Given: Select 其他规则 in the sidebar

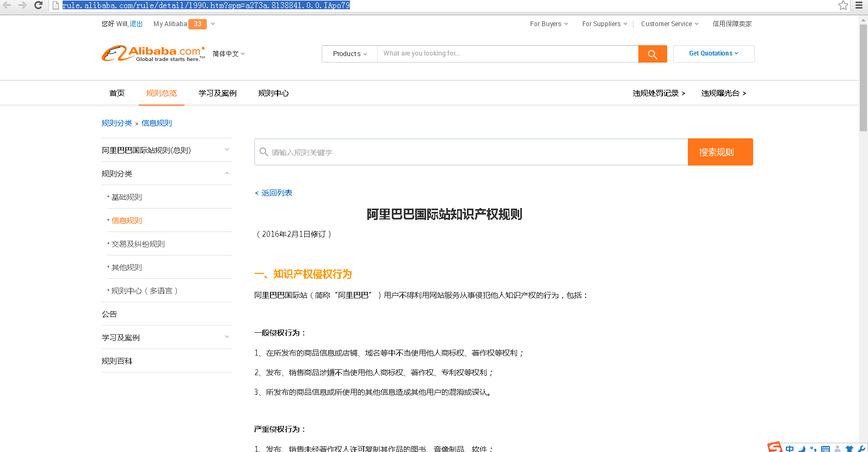Looking at the screenshot, I should (x=127, y=267).
